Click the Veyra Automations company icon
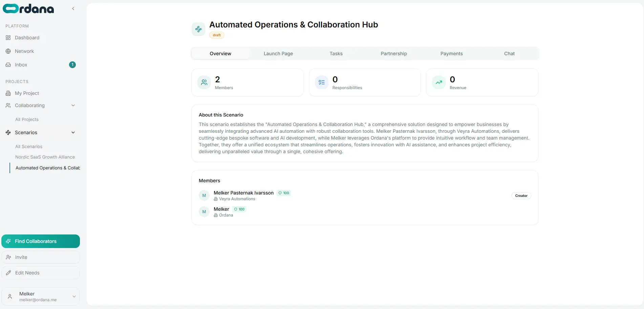644x309 pixels. [216, 199]
